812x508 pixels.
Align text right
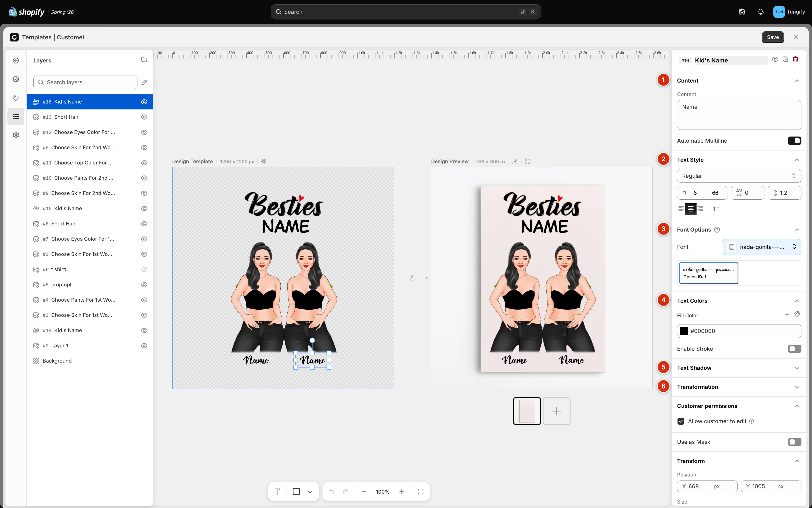(701, 209)
